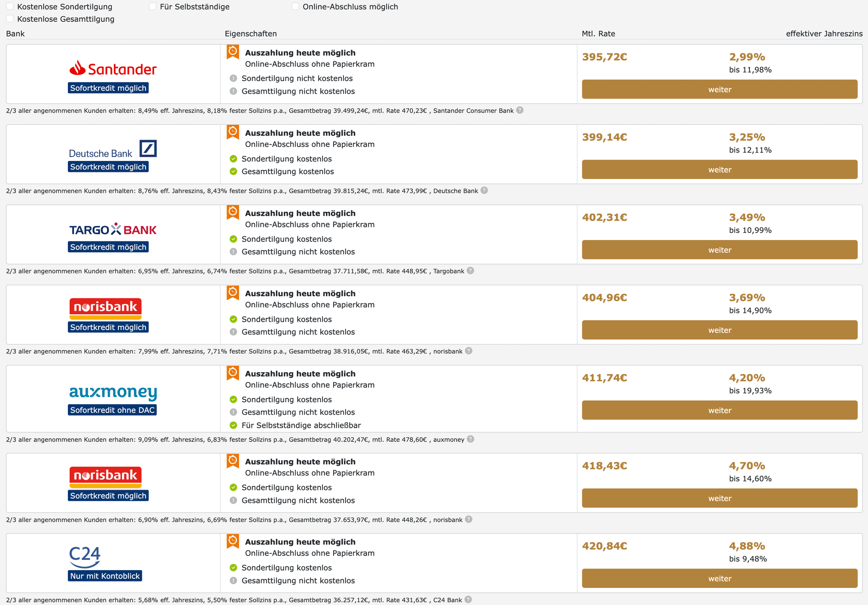Click the C24 bank logo
868x605 pixels.
[85, 556]
